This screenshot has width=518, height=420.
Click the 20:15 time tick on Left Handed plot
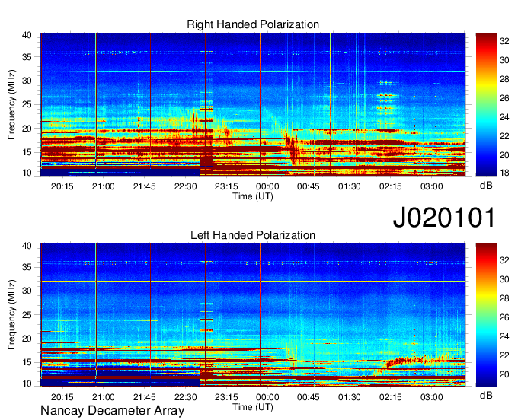click(62, 397)
